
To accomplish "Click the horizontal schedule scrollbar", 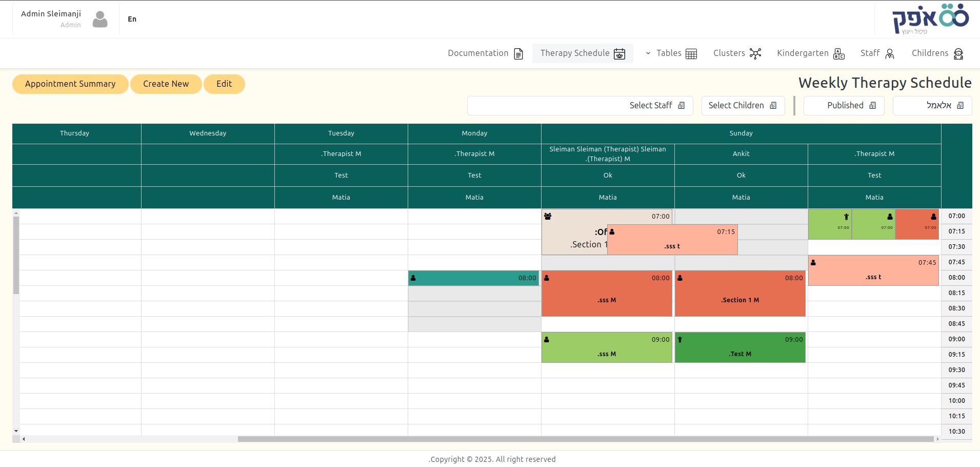I will click(585, 439).
